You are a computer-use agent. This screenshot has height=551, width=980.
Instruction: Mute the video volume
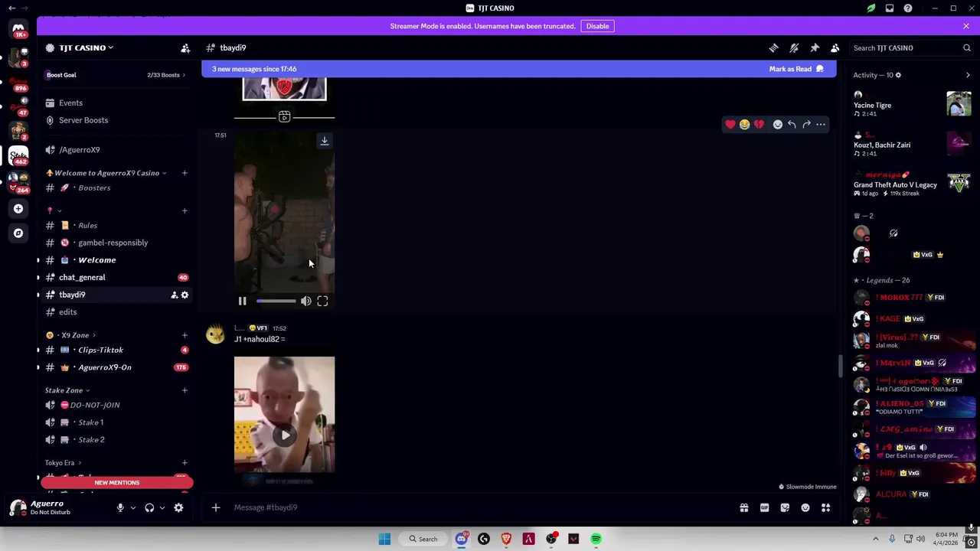coord(306,302)
